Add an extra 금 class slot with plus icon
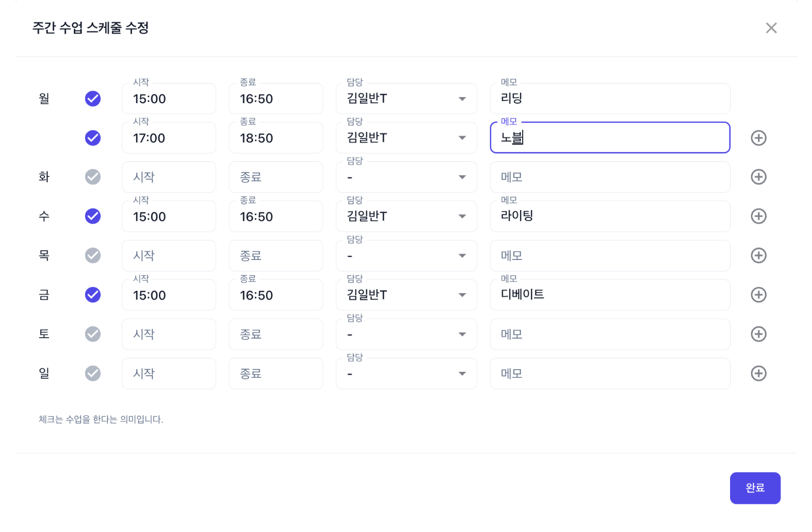812x532 pixels. click(758, 295)
